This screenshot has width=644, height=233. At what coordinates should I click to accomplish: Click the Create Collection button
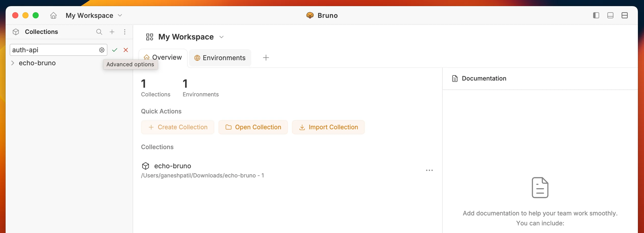coord(178,127)
